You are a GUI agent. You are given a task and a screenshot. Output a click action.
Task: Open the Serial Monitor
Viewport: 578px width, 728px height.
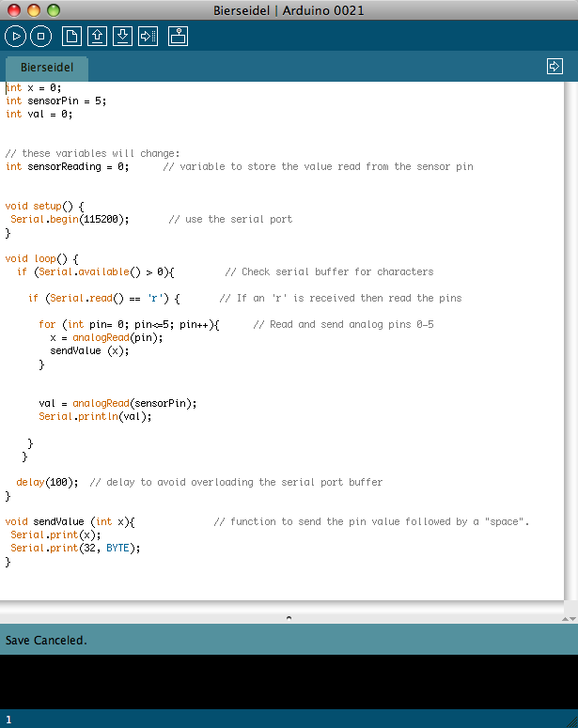click(179, 37)
